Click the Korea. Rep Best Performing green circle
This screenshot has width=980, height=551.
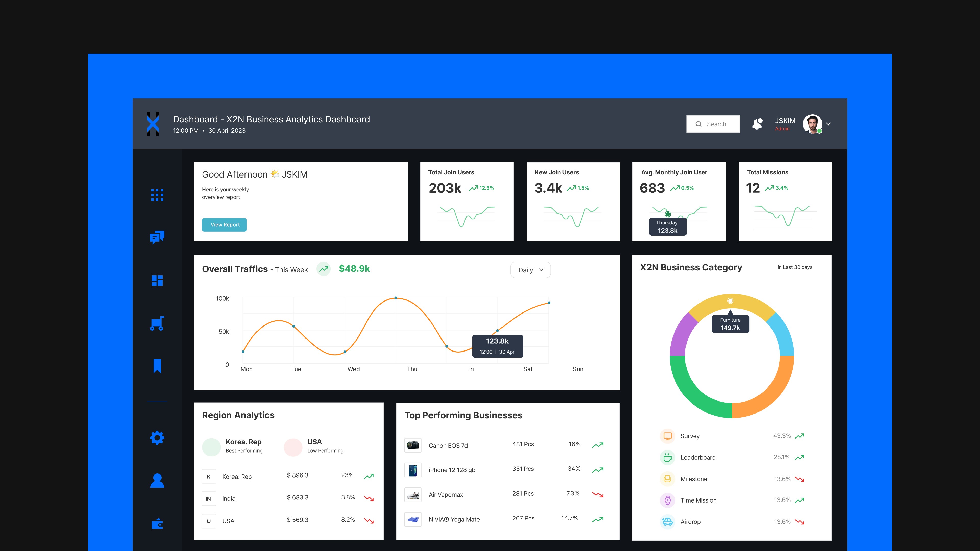click(212, 447)
